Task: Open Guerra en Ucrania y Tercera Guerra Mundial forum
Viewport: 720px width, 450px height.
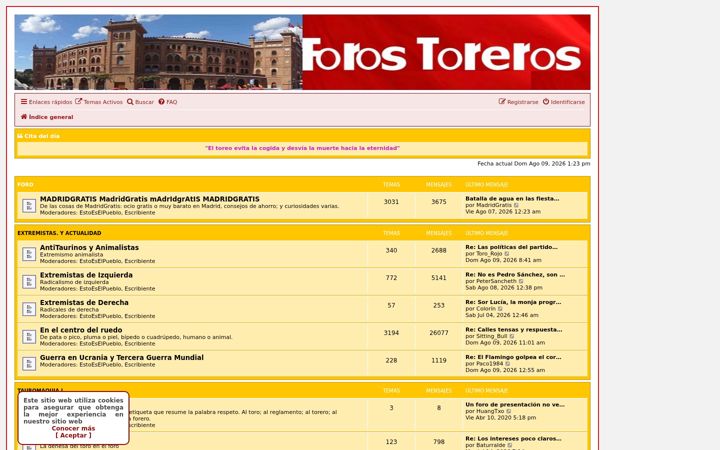Action: pos(122,357)
